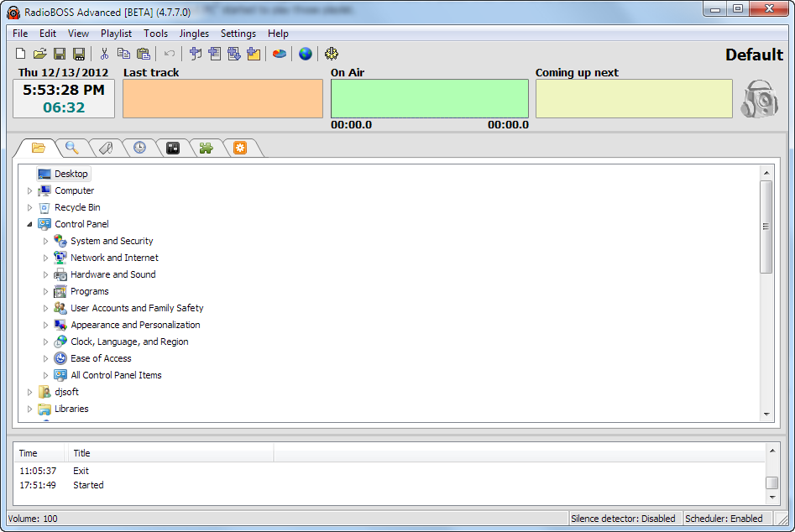The height and width of the screenshot is (532, 795).
Task: Cut selection with the scissors icon
Action: pos(104,53)
